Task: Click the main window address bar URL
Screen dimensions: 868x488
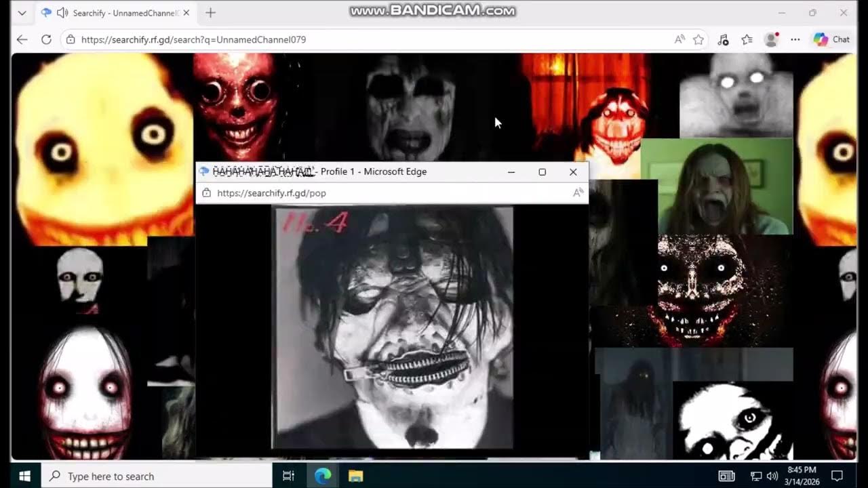Action: pos(193,39)
